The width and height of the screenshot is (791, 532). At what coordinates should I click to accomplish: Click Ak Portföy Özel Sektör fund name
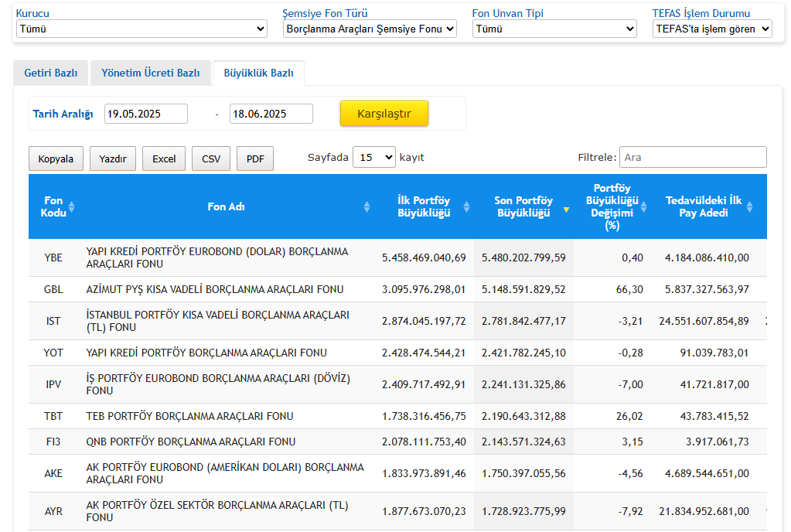tap(217, 511)
